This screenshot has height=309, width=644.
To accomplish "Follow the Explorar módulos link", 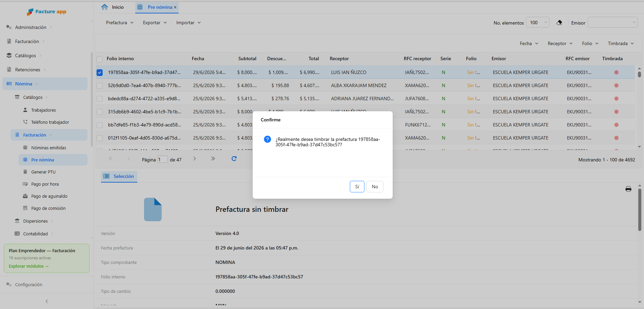I will pyautogui.click(x=29, y=266).
